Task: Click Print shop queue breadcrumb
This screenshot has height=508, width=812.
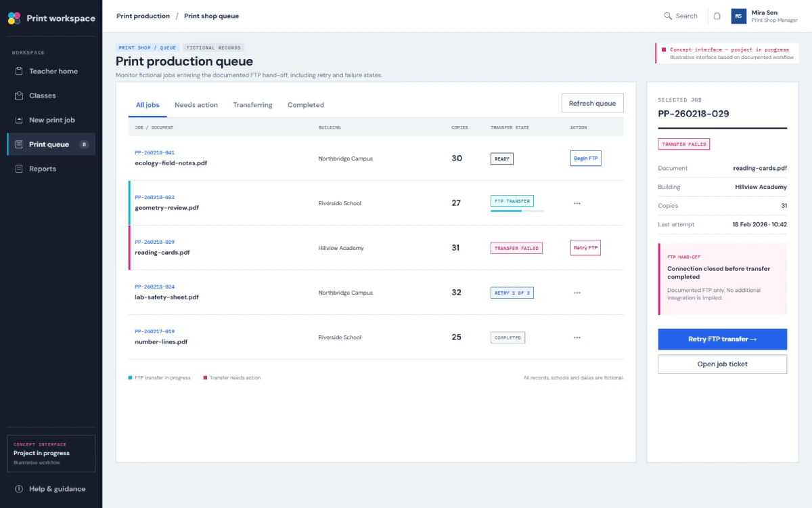Action: pos(211,16)
